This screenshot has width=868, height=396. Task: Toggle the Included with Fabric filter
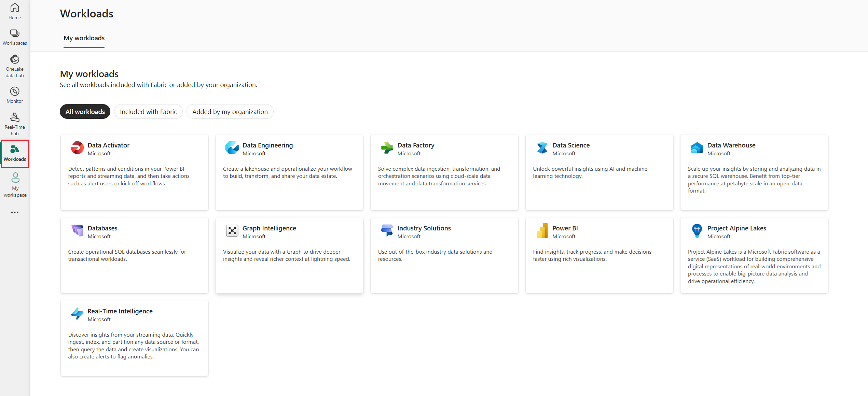click(148, 112)
